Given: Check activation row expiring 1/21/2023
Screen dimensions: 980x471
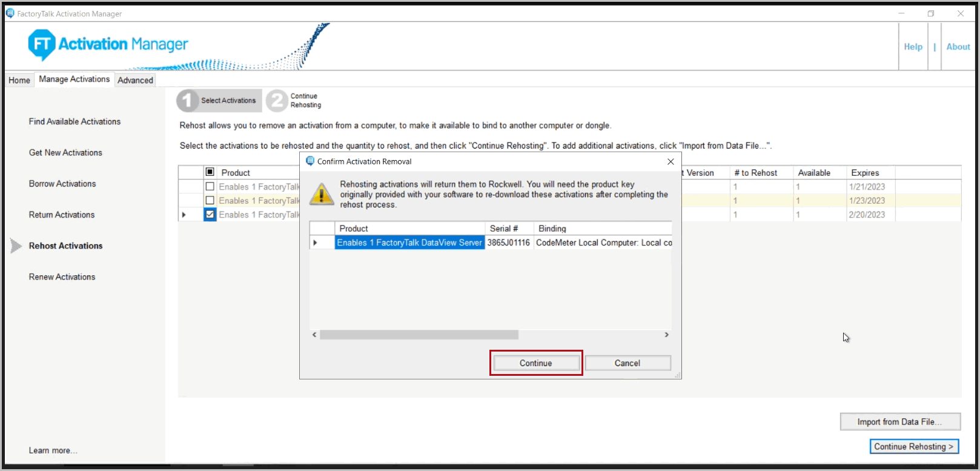Looking at the screenshot, I should pos(210,187).
